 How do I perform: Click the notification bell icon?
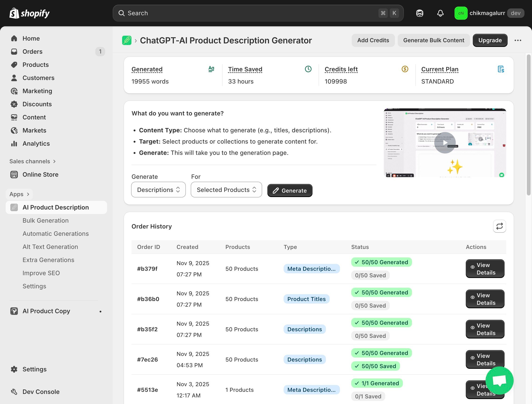point(440,13)
